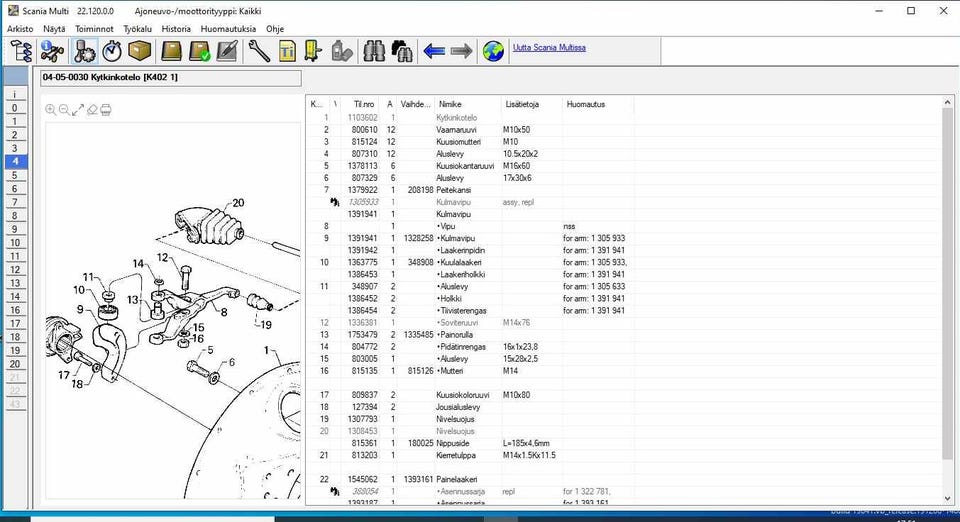This screenshot has height=522, width=960.
Task: Open the folder with green checkmark icon
Action: point(200,51)
